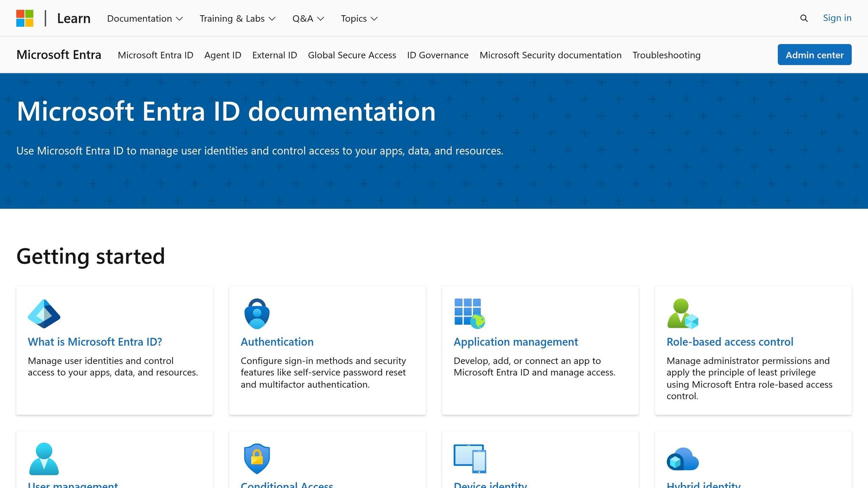Click the Admin center button
Screen dimensions: 868x488
pos(814,55)
